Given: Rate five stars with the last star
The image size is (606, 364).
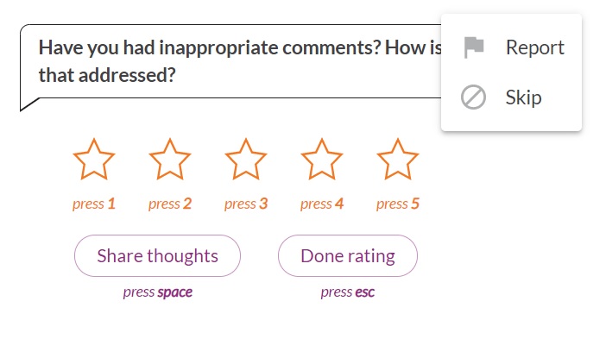Looking at the screenshot, I should tap(398, 160).
